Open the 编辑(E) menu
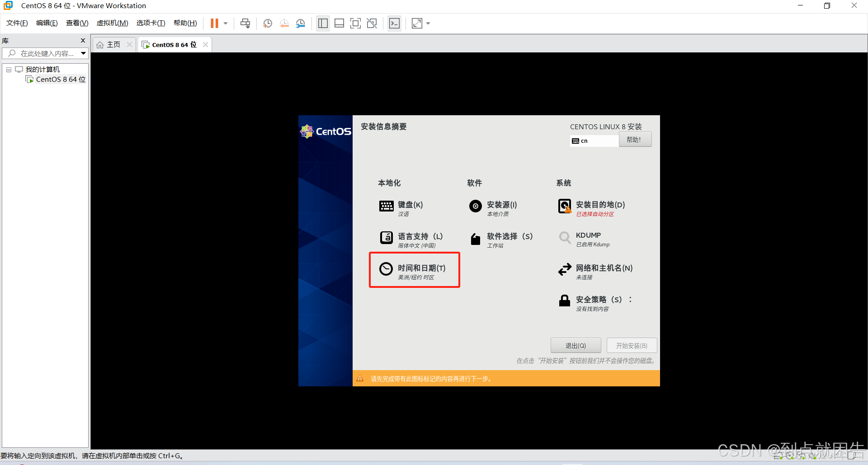This screenshot has width=868, height=465. 47,23
